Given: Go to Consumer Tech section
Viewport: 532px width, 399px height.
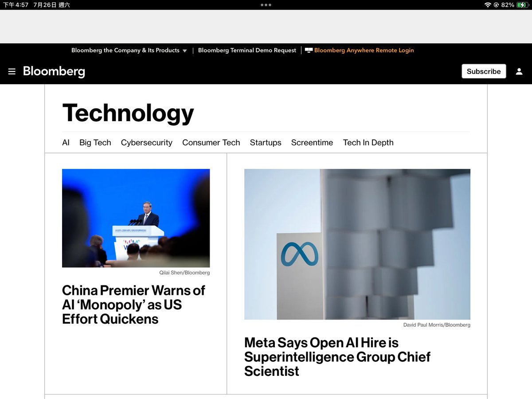Looking at the screenshot, I should click(x=211, y=143).
